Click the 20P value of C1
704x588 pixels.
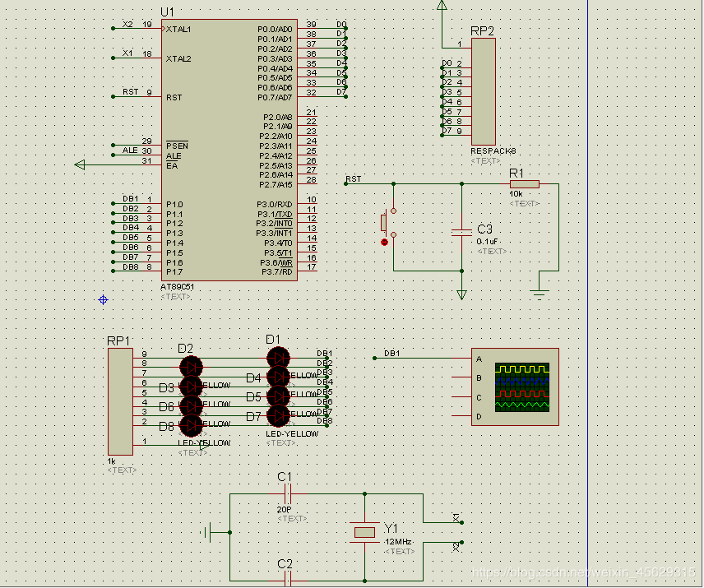pyautogui.click(x=284, y=509)
